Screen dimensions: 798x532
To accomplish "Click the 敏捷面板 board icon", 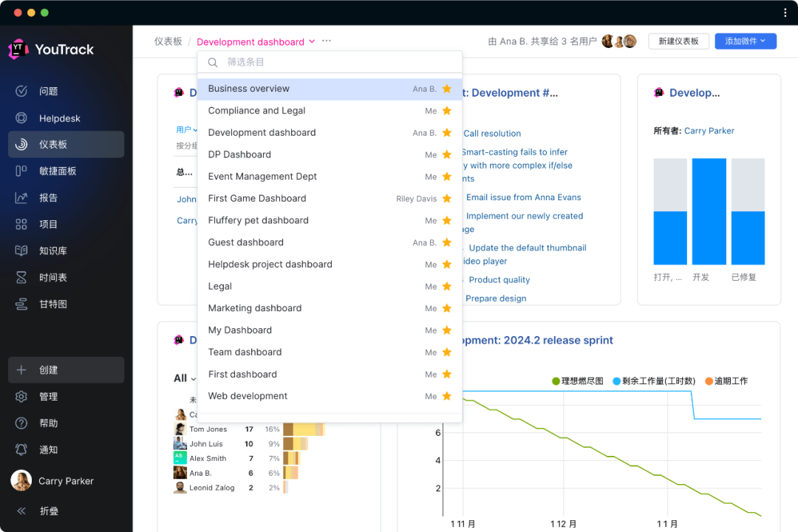I will point(21,171).
